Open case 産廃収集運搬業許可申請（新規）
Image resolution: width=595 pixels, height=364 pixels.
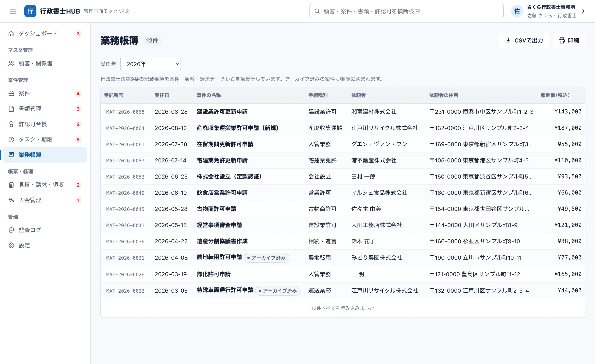pos(237,128)
